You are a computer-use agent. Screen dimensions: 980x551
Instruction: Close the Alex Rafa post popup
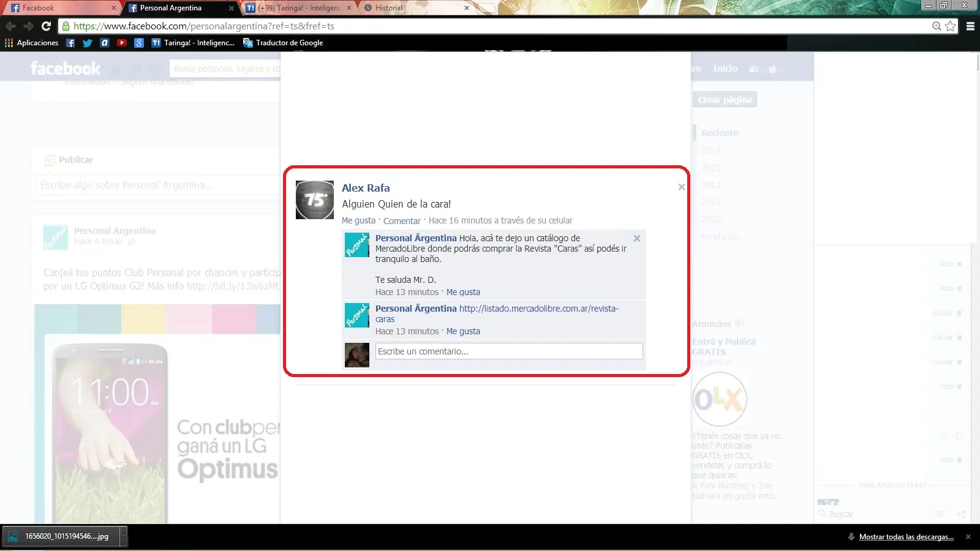click(682, 187)
